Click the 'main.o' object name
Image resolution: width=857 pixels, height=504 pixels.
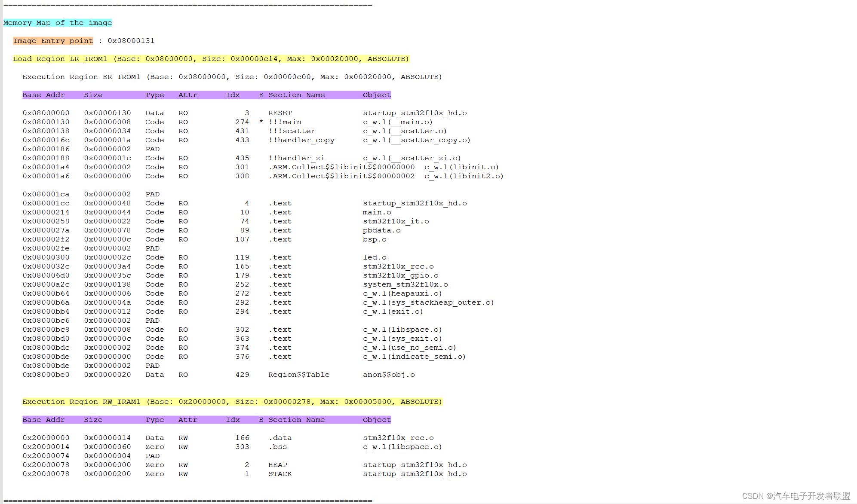[x=377, y=212]
